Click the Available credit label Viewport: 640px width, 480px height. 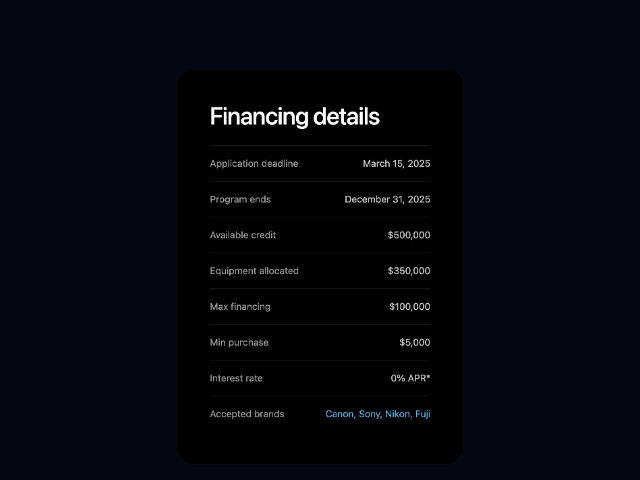tap(243, 236)
